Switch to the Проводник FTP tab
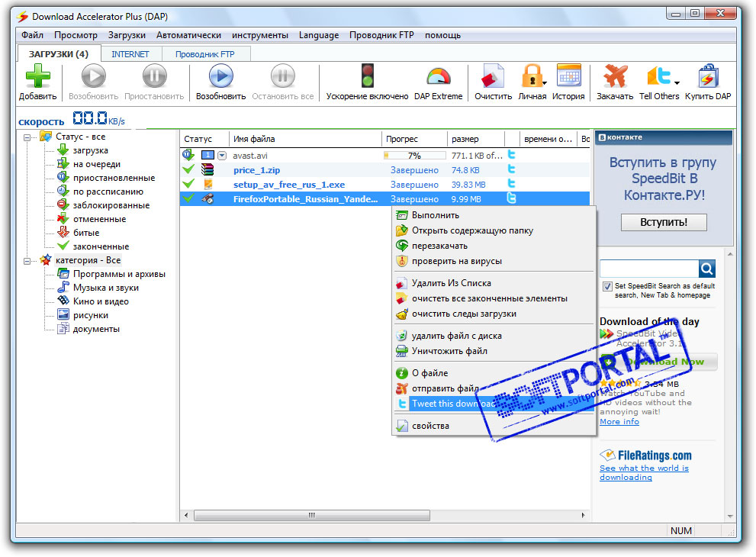Screen dimensions: 756x557 point(205,54)
